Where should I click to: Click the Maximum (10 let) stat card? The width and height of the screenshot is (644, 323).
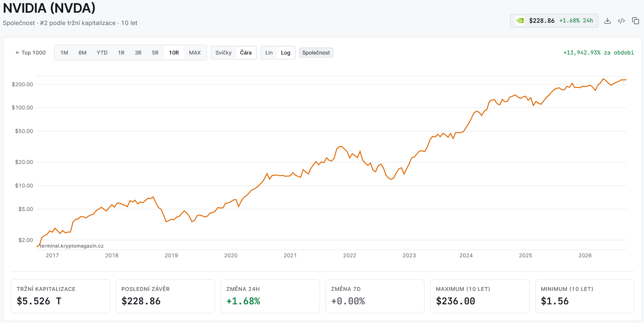click(480, 296)
